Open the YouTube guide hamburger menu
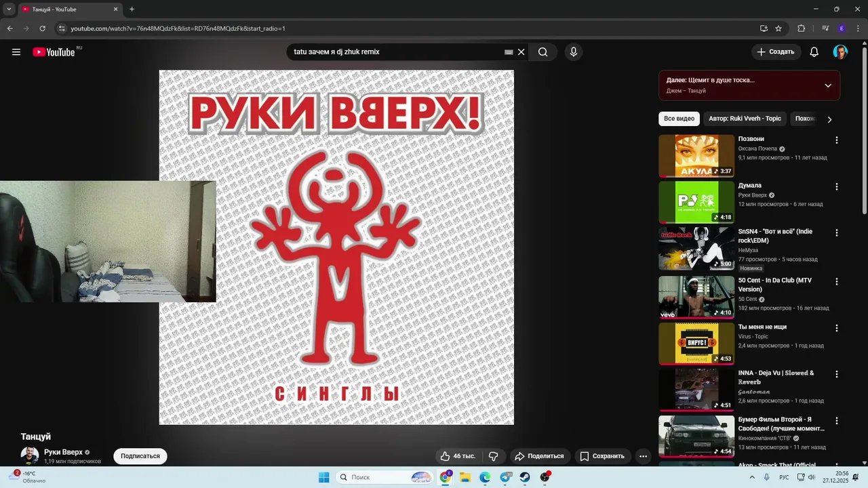This screenshot has height=488, width=868. point(16,52)
